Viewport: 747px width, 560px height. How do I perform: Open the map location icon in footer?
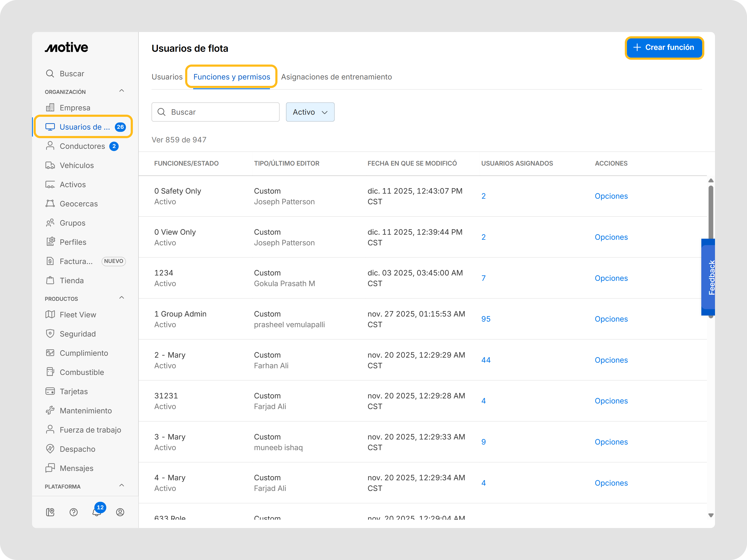pyautogui.click(x=50, y=512)
